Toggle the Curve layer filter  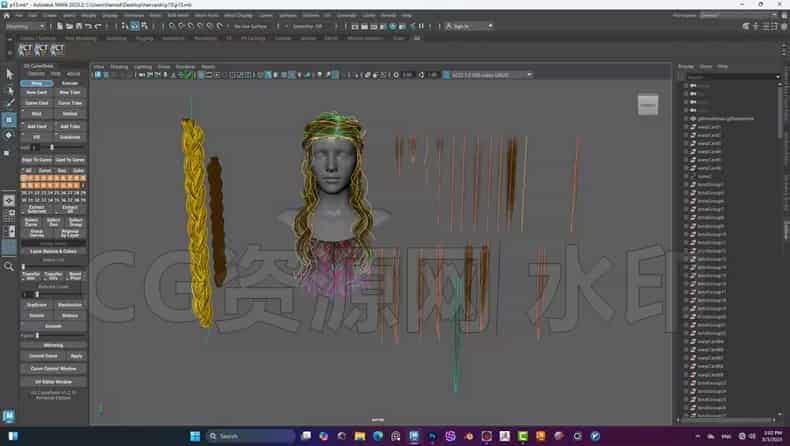point(45,171)
